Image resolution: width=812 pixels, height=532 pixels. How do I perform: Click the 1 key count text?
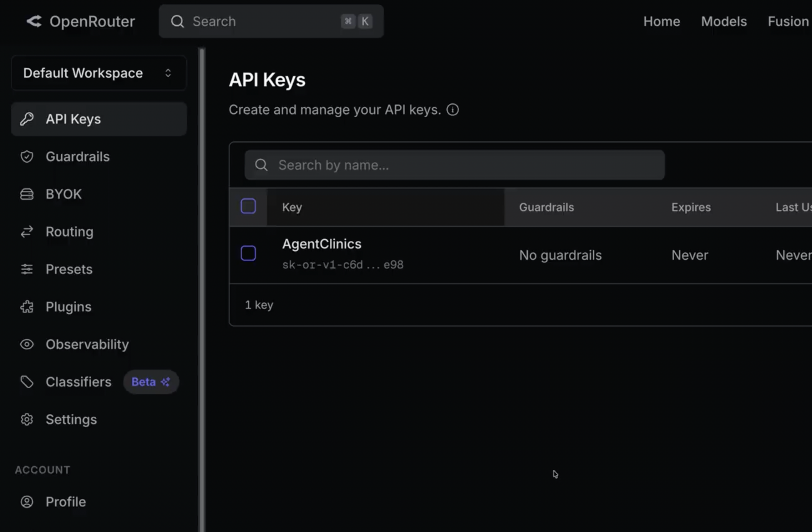coord(259,305)
